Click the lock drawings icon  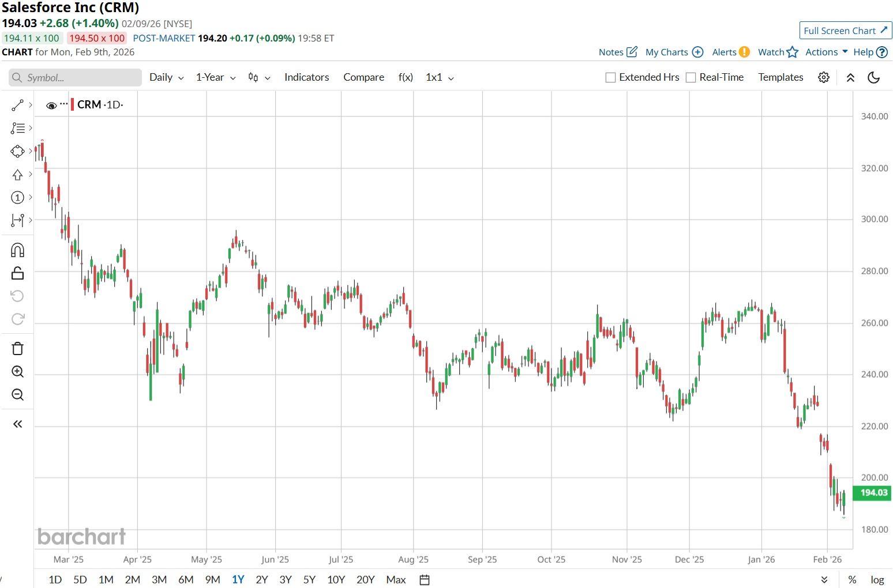[x=17, y=273]
